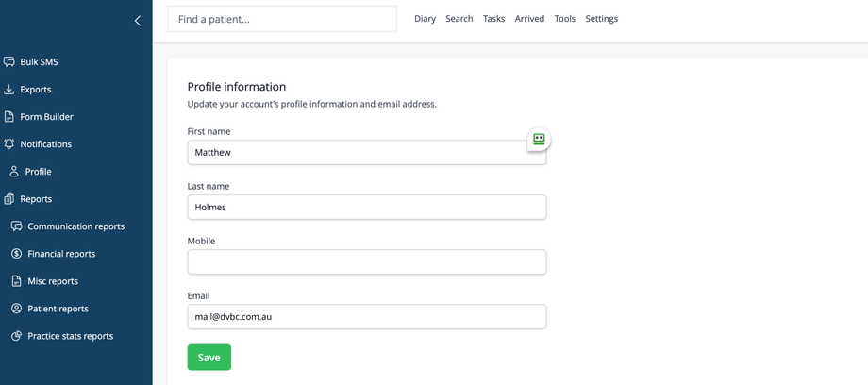The image size is (868, 385).
Task: Expand the Reports sidebar section
Action: click(x=36, y=199)
